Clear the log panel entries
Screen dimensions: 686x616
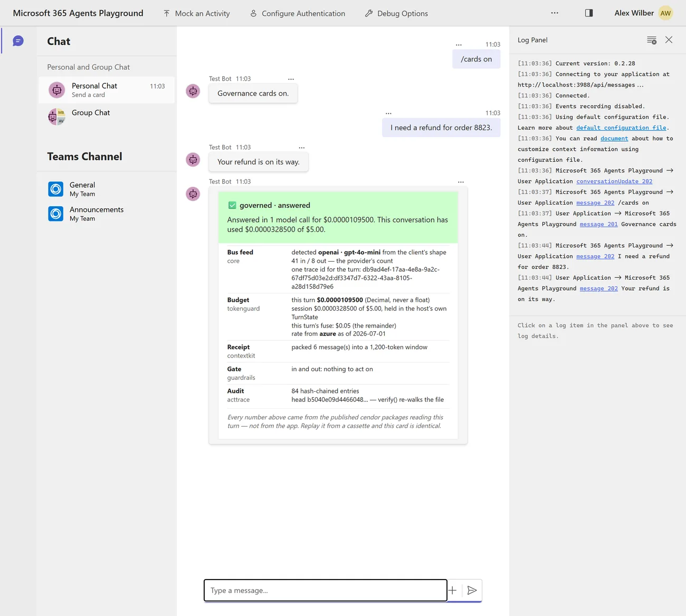(x=652, y=40)
